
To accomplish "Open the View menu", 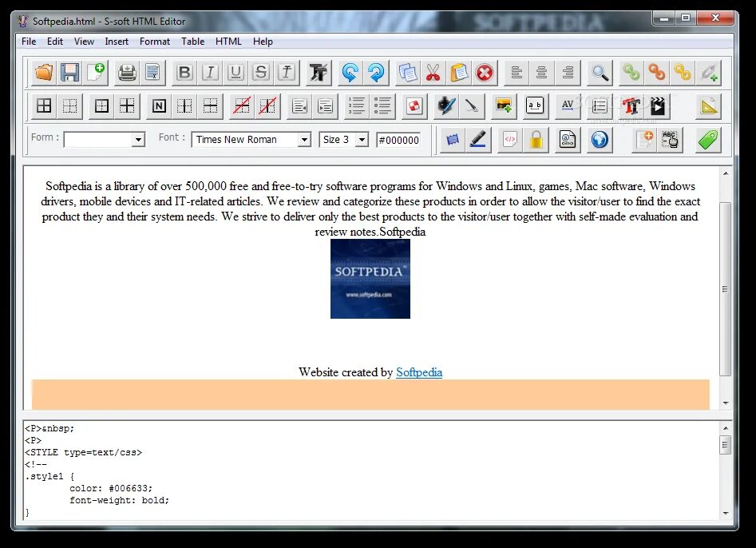I will pyautogui.click(x=84, y=42).
